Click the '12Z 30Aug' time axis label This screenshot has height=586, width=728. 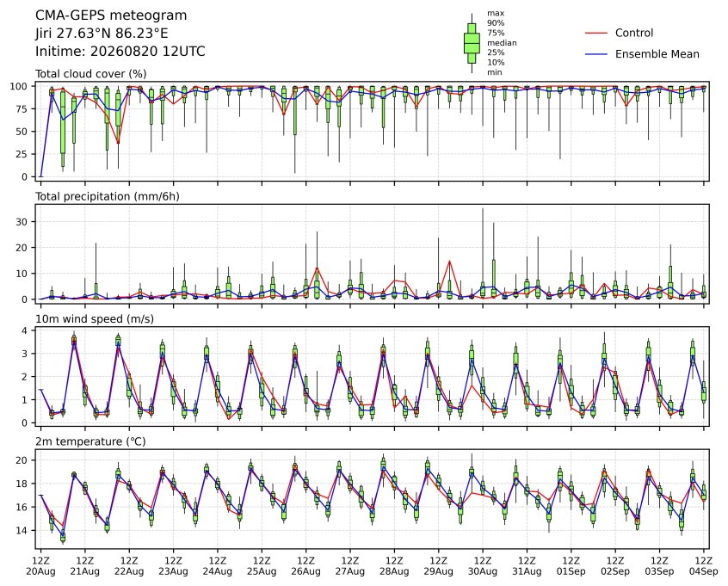tap(483, 566)
